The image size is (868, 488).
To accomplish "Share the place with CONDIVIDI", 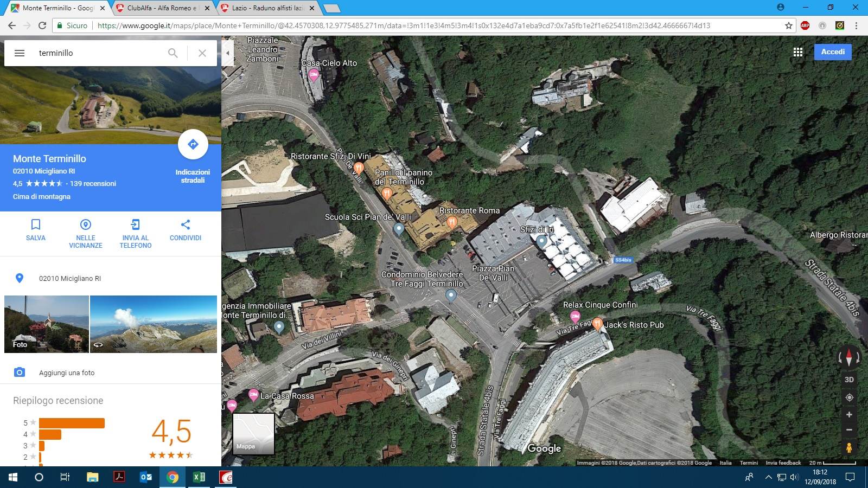I will point(186,230).
